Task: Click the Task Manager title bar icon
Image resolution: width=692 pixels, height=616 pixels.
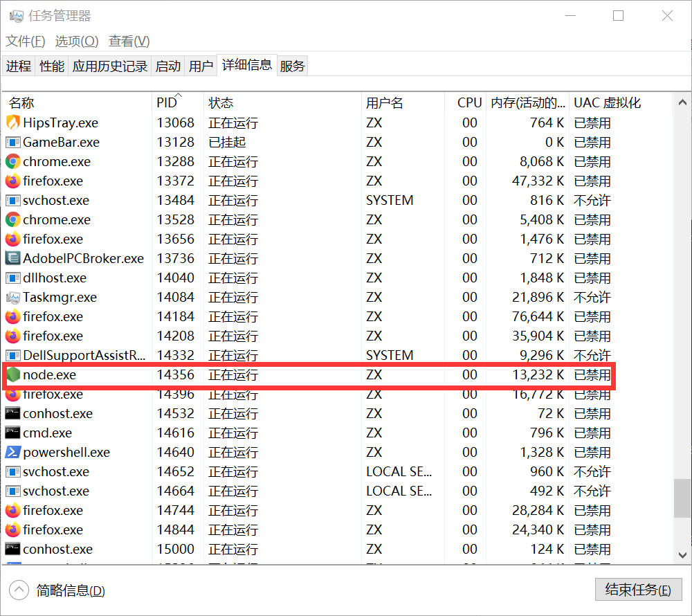Action: coord(17,16)
